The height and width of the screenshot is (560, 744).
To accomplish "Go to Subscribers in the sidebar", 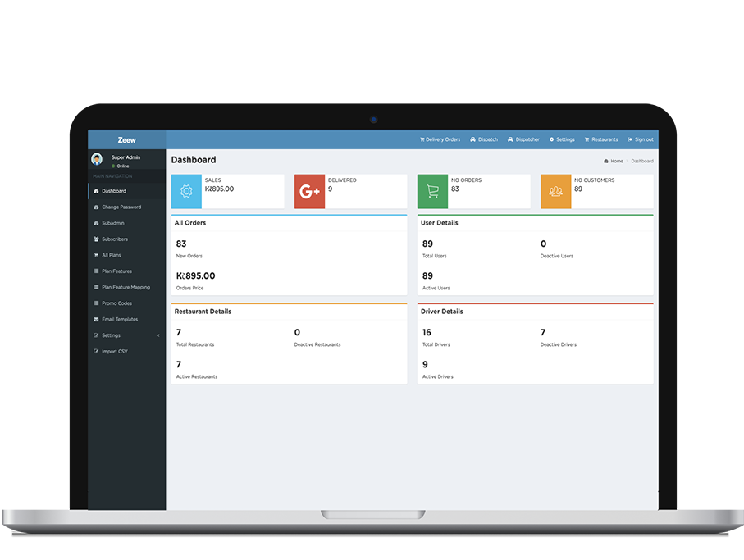I will (x=114, y=239).
